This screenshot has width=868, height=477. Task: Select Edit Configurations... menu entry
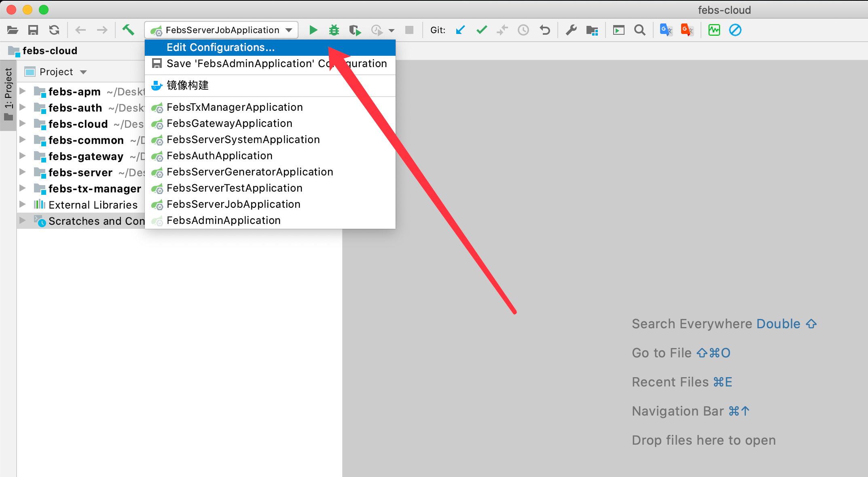(x=270, y=47)
